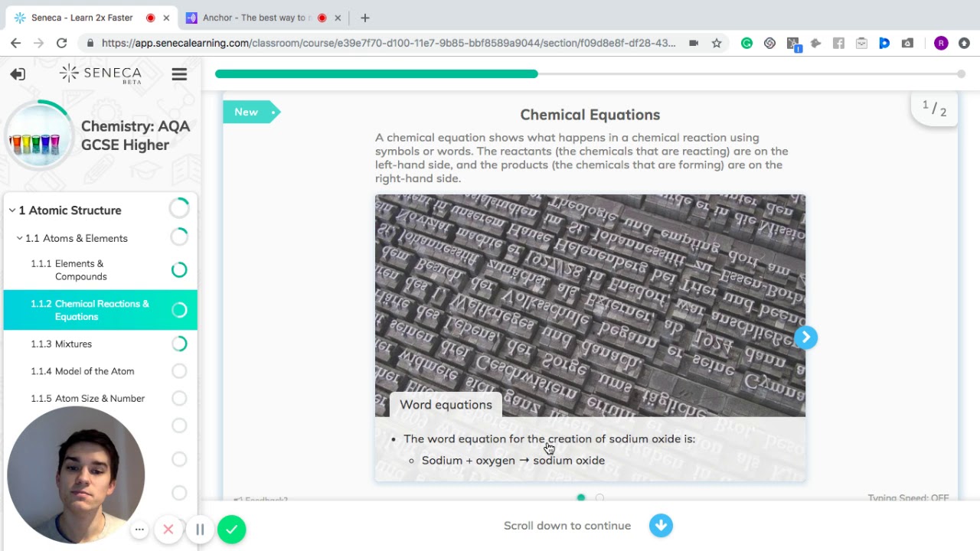Click the Chemistry: AQA GCSE Higher title
This screenshot has height=551, width=980.
[x=136, y=135]
